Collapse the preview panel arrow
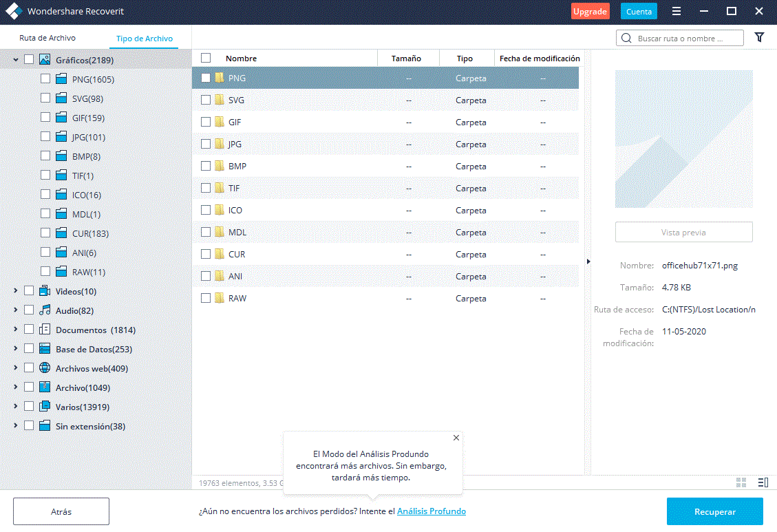Image resolution: width=777 pixels, height=532 pixels. (x=588, y=261)
